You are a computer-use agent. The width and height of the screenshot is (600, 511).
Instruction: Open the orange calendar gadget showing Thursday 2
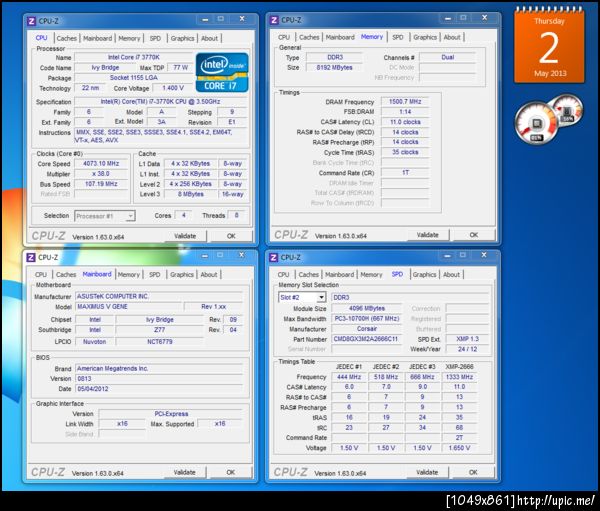[549, 46]
